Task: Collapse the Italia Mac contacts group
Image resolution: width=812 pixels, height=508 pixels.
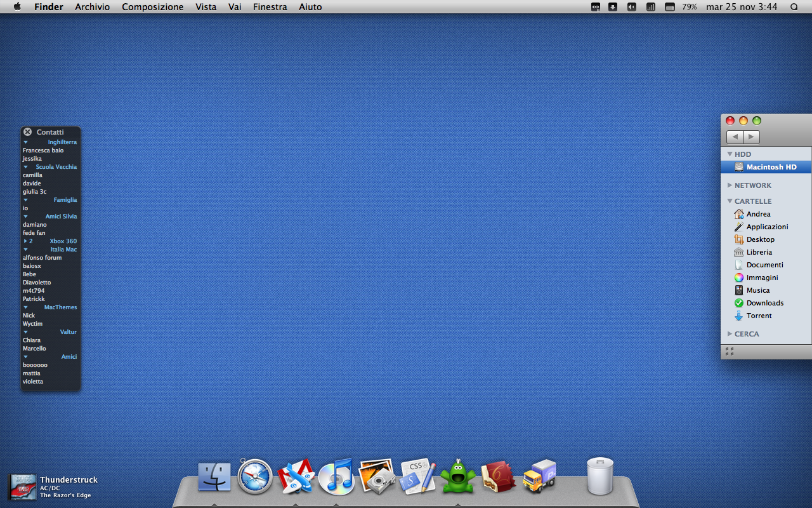Action: pos(26,250)
